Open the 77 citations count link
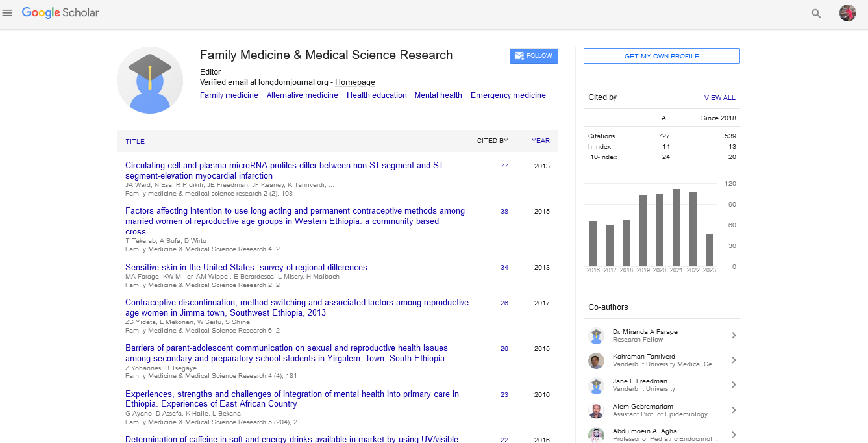The width and height of the screenshot is (868, 443). tap(504, 166)
